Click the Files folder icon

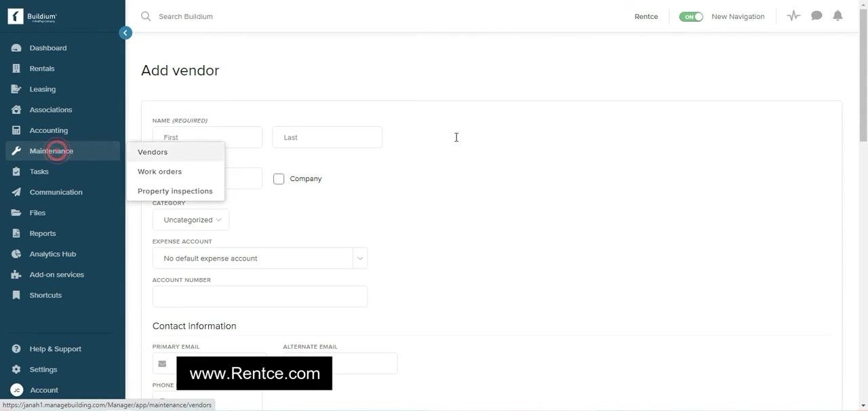tap(16, 212)
